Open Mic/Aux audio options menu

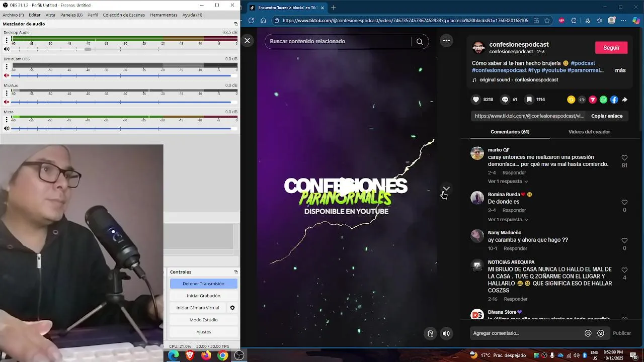7,93
